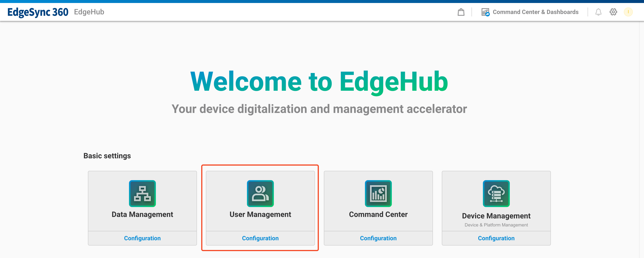Open Configuration under Device Management
The width and height of the screenshot is (644, 258).
tap(496, 238)
